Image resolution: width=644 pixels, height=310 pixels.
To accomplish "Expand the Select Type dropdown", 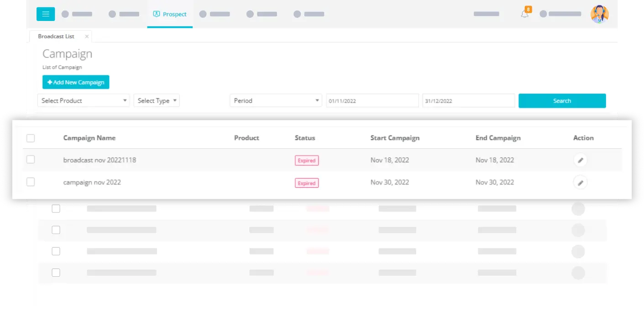I will click(157, 101).
